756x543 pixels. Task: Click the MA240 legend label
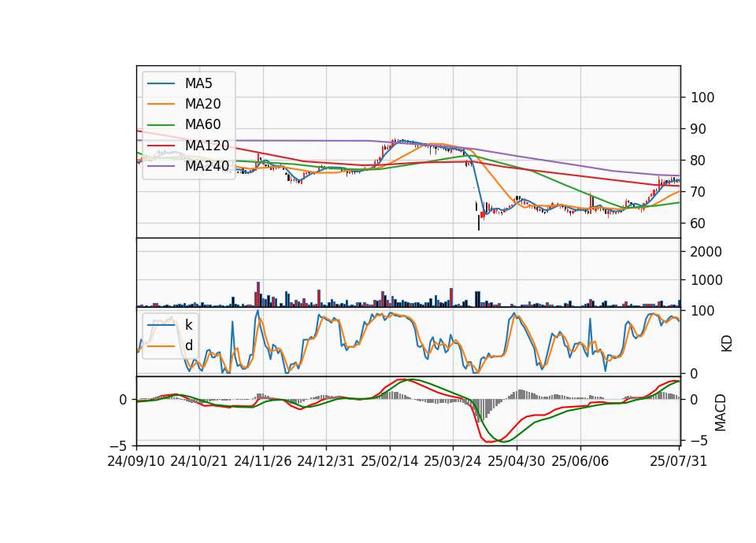click(x=207, y=166)
